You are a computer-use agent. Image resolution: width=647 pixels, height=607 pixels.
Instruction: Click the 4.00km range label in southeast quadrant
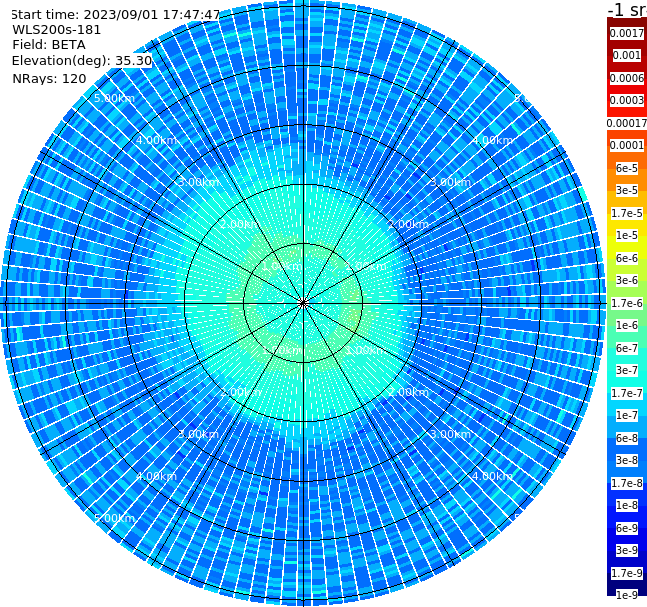point(492,476)
